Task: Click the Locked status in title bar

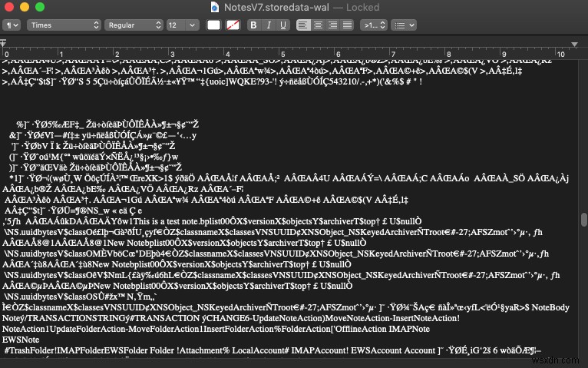Action: 362,7
